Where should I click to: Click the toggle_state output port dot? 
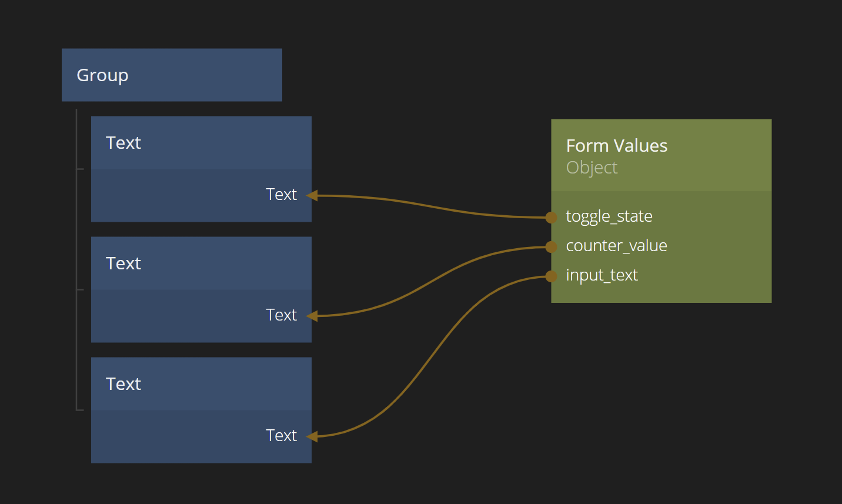click(551, 218)
